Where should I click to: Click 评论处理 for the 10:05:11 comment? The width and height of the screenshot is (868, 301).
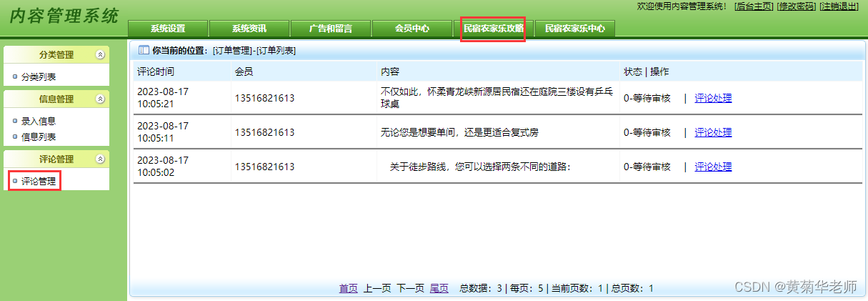pyautogui.click(x=713, y=132)
